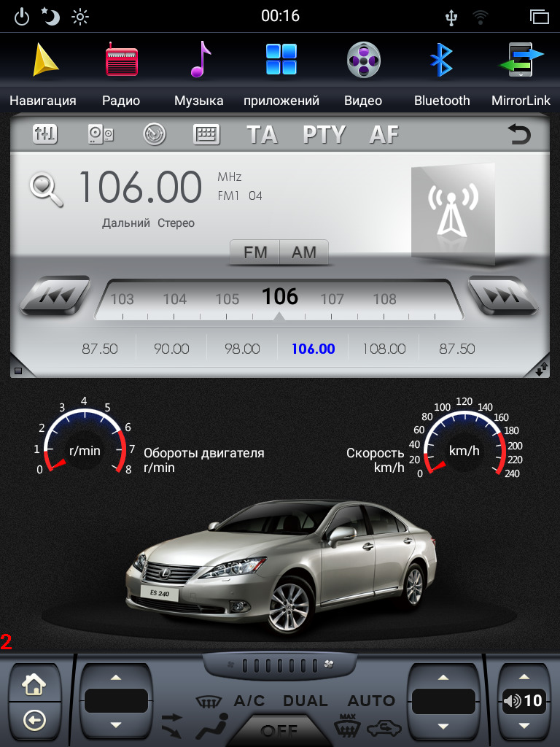This screenshot has height=747, width=560.
Task: Go to the Home screen
Action: coord(34,684)
